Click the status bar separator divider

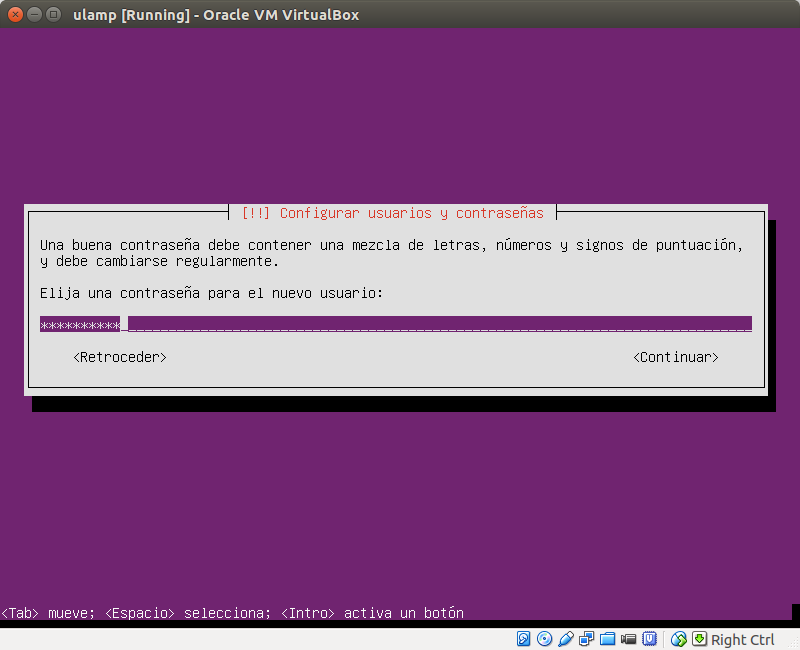pos(665,639)
